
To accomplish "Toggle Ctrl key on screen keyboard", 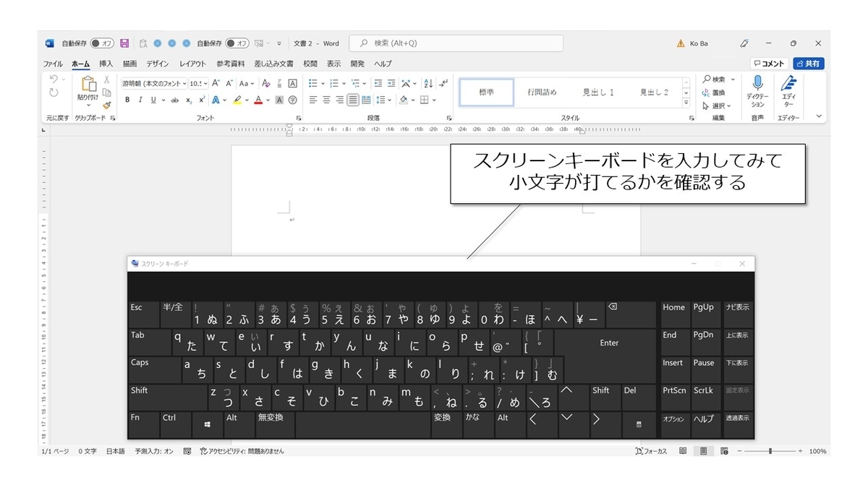I will [176, 424].
